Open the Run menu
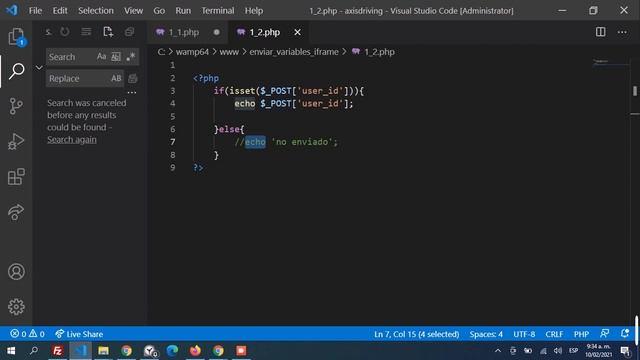The height and width of the screenshot is (360, 640). tap(183, 11)
